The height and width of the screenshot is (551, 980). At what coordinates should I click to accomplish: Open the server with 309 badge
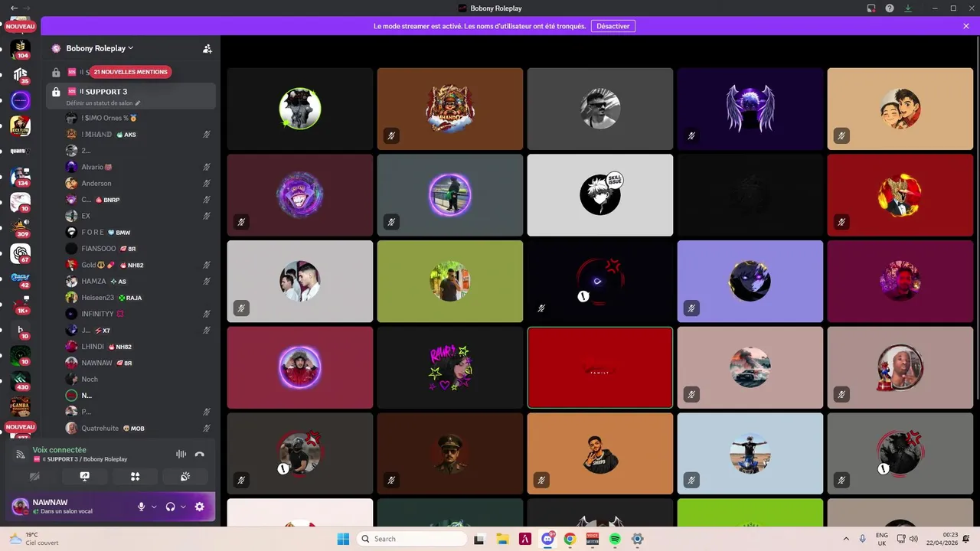[21, 227]
